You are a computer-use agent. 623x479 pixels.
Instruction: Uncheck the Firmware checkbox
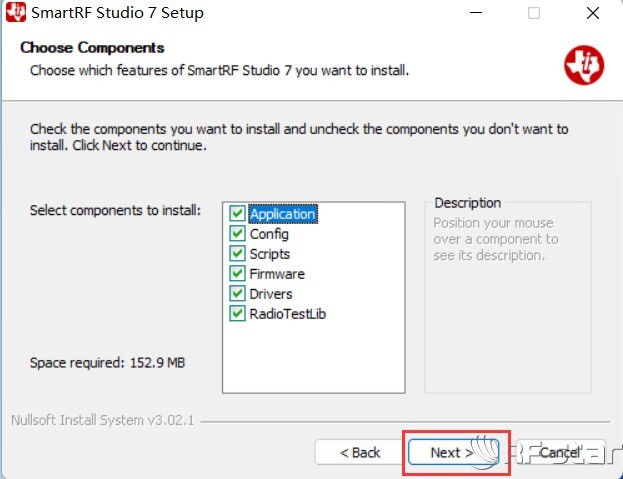(x=237, y=273)
